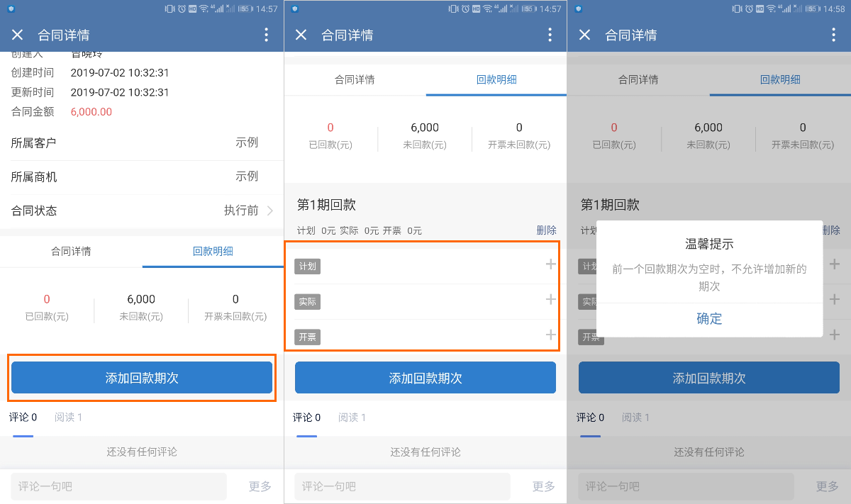
Task: Focus 评论一句吧 input in middle screen
Action: (x=403, y=486)
